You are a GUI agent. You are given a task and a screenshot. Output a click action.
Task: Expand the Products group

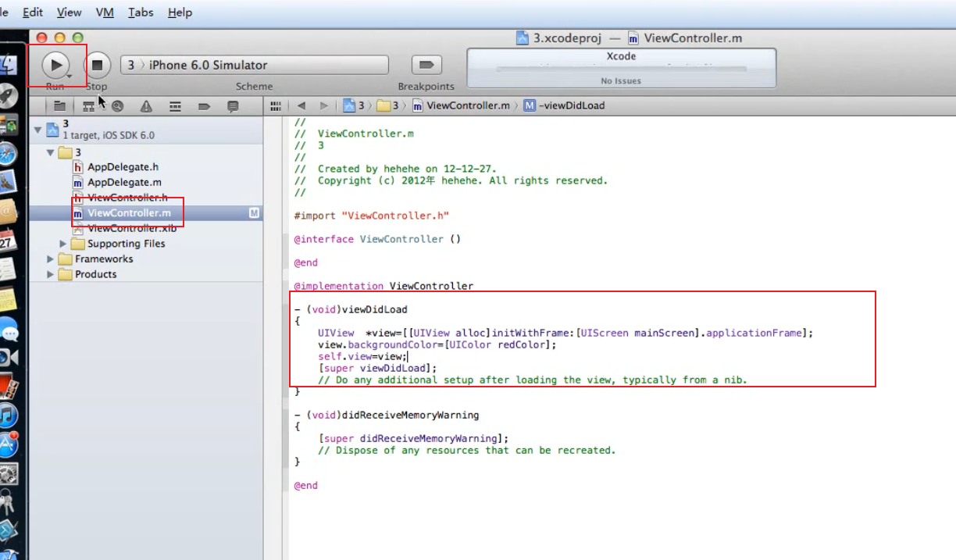click(51, 274)
